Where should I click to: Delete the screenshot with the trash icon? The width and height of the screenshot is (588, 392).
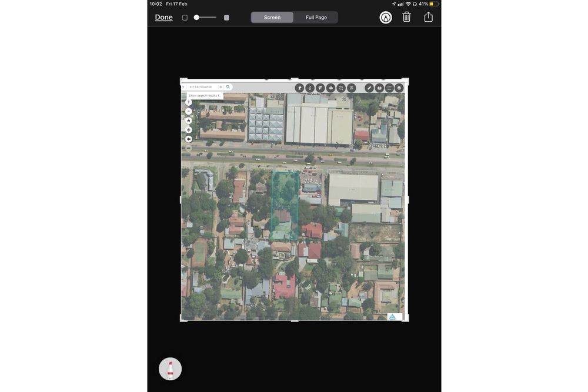coord(406,17)
